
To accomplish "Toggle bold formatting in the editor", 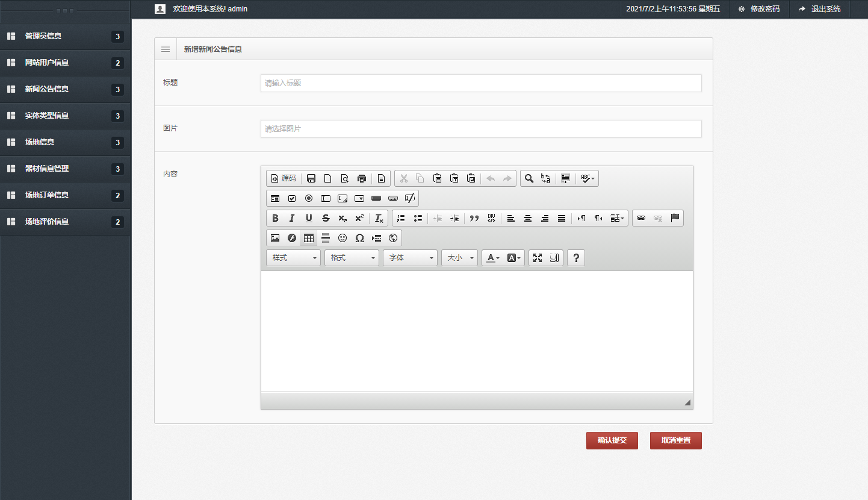I will coord(275,218).
